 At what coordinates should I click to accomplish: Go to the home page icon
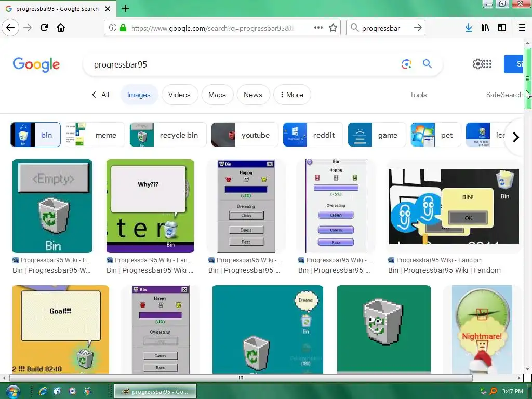(x=61, y=28)
